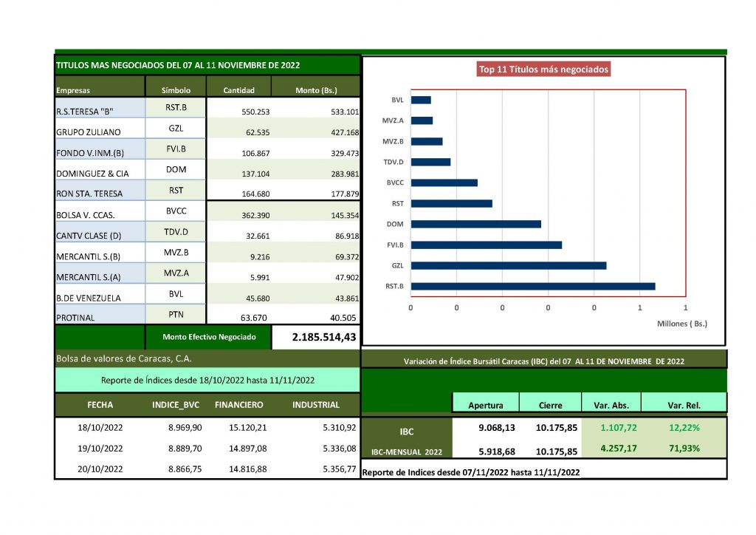The image size is (756, 535).
Task: Click the BVL axis label in the chart
Action: click(397, 100)
